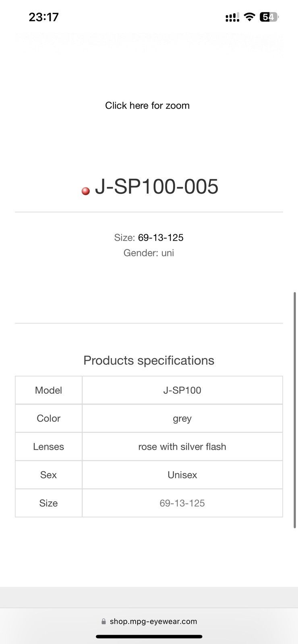This screenshot has height=644, width=298.
Task: Click the 'Click here for zoom' link
Action: (x=147, y=105)
